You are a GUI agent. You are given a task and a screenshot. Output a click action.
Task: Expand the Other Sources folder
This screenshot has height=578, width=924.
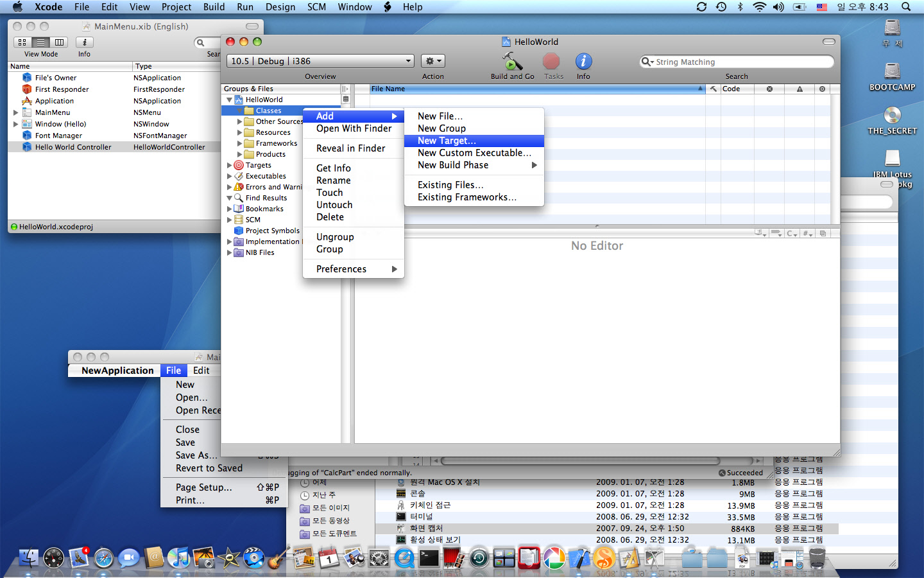(240, 121)
